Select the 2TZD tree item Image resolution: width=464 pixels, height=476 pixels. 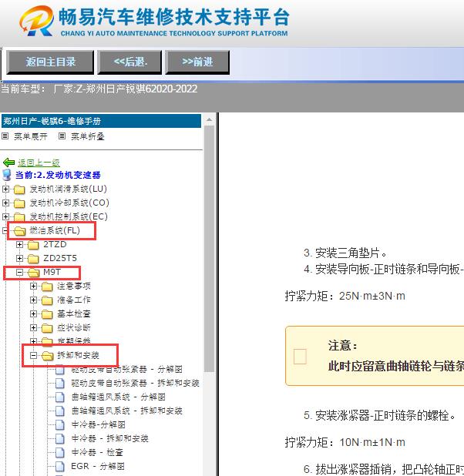pyautogui.click(x=55, y=244)
